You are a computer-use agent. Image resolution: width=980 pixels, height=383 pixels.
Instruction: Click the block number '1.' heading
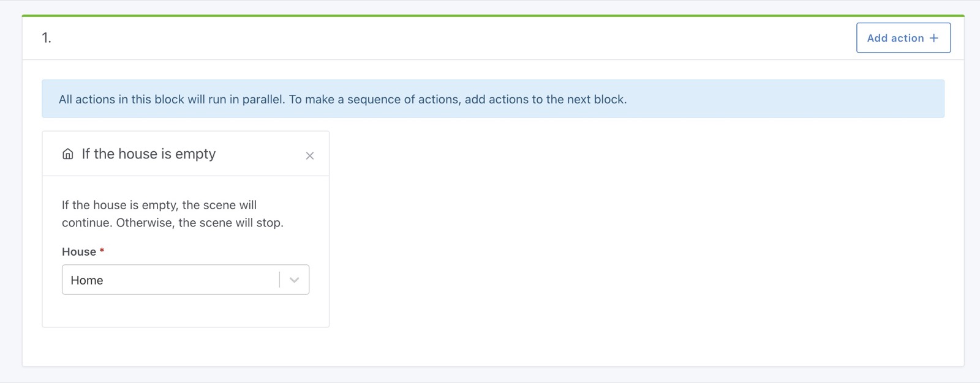click(x=47, y=38)
